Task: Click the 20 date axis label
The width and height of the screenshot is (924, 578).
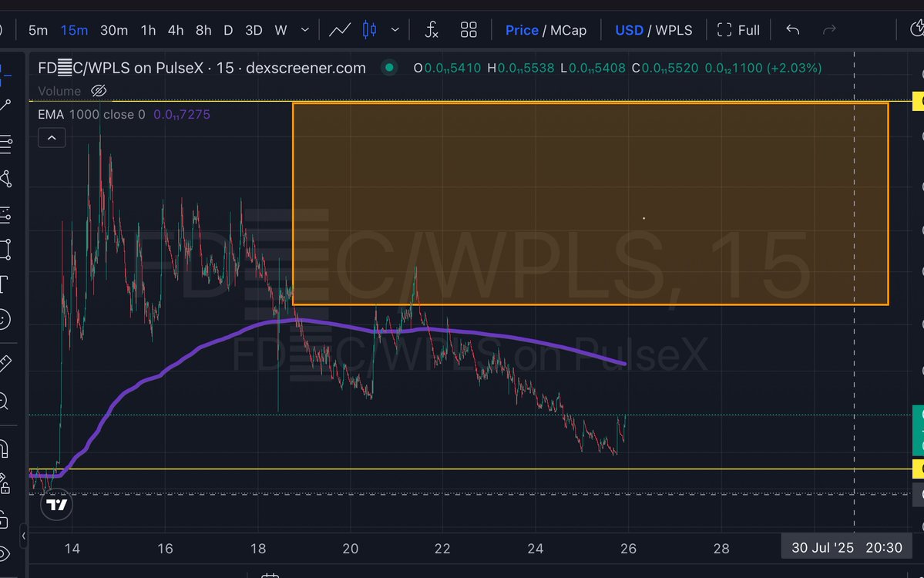Action: 350,549
